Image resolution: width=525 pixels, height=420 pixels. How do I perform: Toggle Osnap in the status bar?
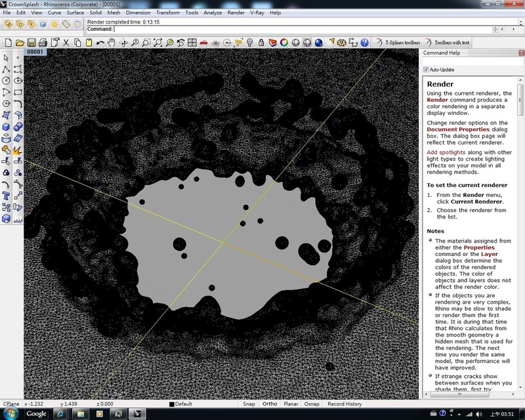[x=312, y=404]
